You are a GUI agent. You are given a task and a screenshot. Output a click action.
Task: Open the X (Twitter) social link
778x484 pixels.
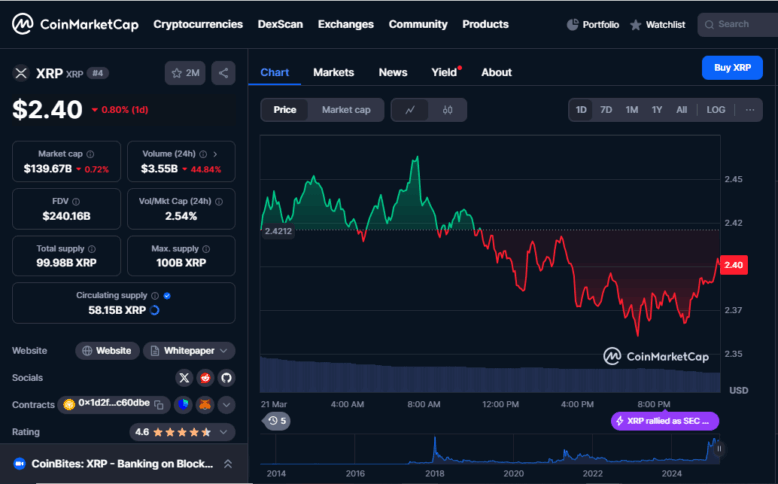184,378
